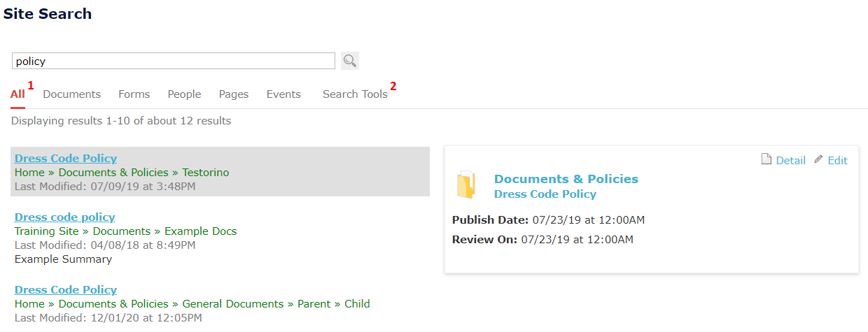Show the Pages tab results
The image size is (868, 332).
(x=234, y=94)
